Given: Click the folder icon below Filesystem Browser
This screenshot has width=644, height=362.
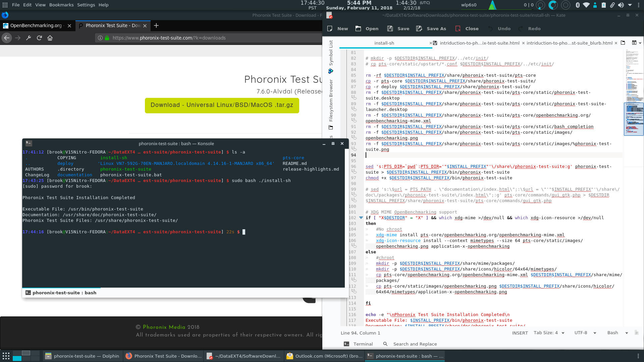Looking at the screenshot, I should pos(331,127).
